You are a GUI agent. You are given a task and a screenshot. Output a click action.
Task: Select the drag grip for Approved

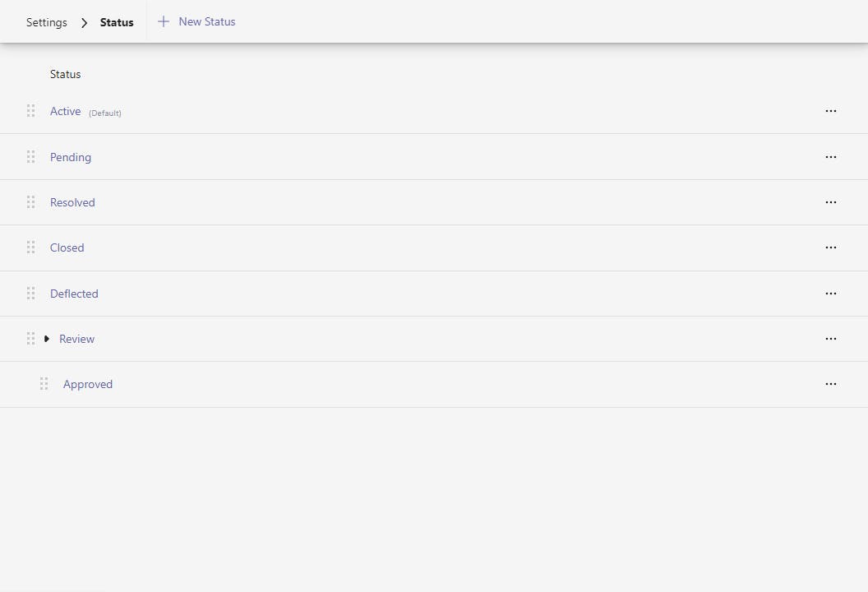click(44, 384)
